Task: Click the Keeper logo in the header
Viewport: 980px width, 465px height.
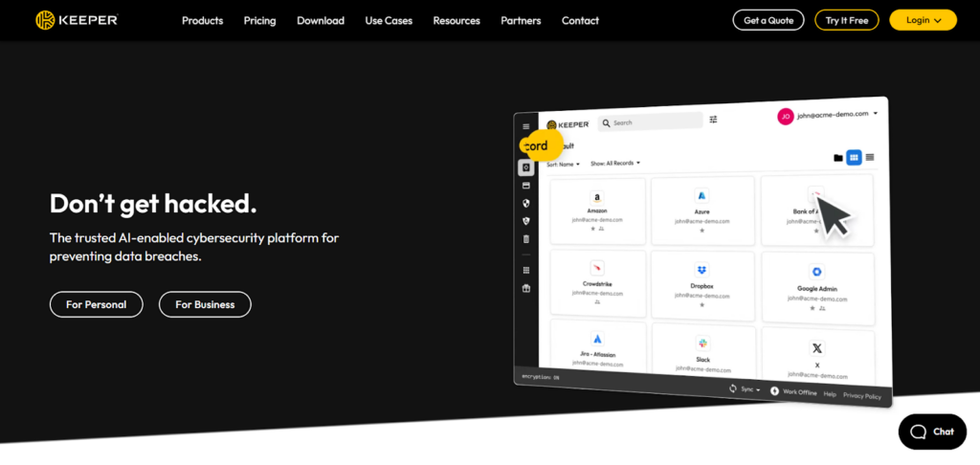Action: (77, 20)
